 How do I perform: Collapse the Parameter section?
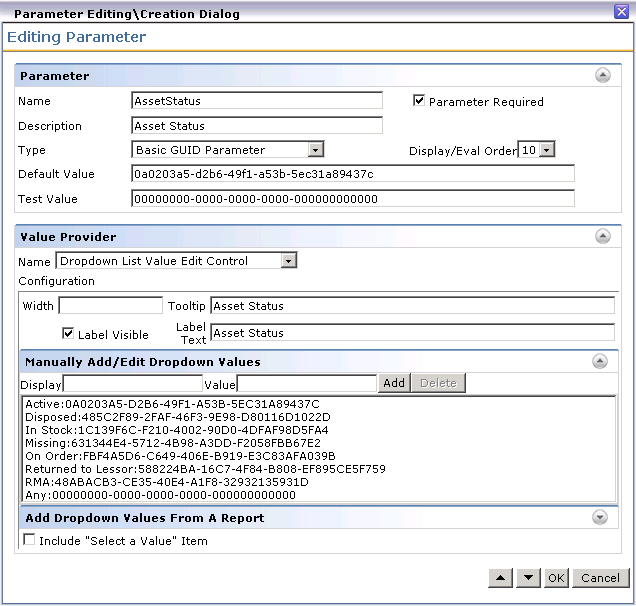point(602,75)
